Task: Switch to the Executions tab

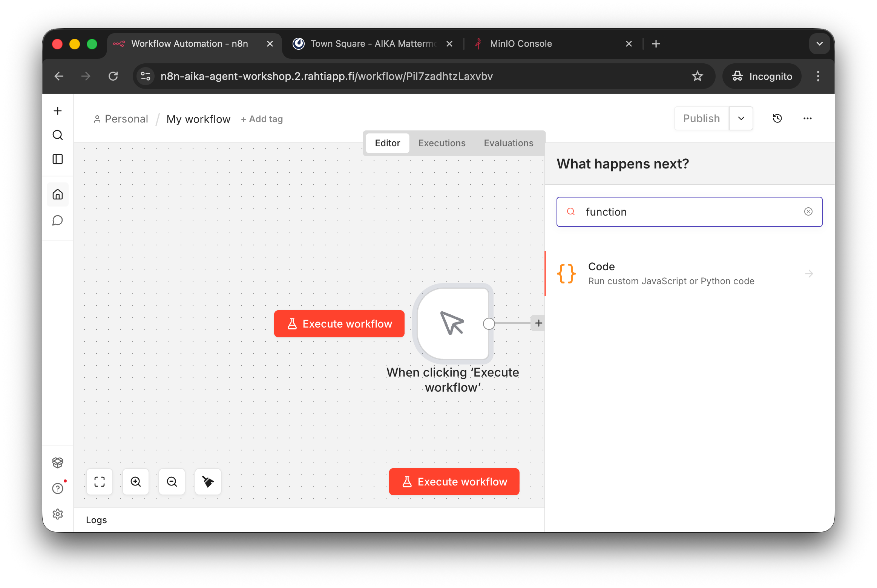Action: 442,143
